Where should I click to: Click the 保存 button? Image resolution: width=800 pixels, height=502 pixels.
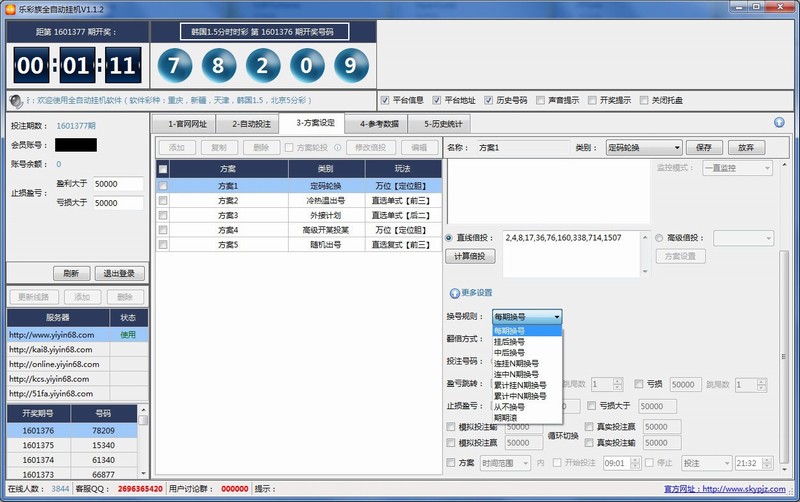[703, 148]
